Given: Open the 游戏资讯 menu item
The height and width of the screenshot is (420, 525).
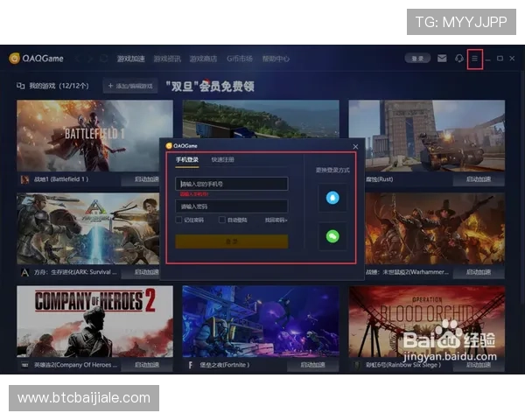Looking at the screenshot, I should 167,59.
